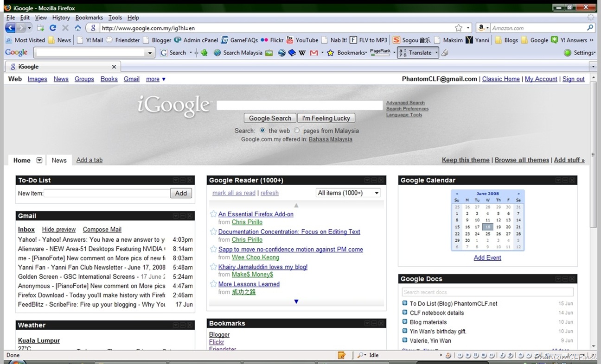This screenshot has width=601, height=364.
Task: Select the iGoogle browser tab
Action: (63, 67)
